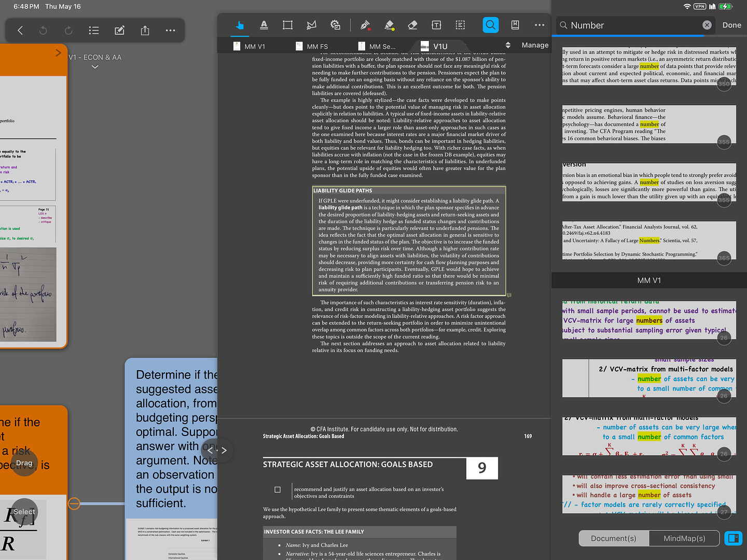Click the INVESTOR CASE FACTS: THE LEE FAMILY header
The image size is (747, 560).
(359, 531)
